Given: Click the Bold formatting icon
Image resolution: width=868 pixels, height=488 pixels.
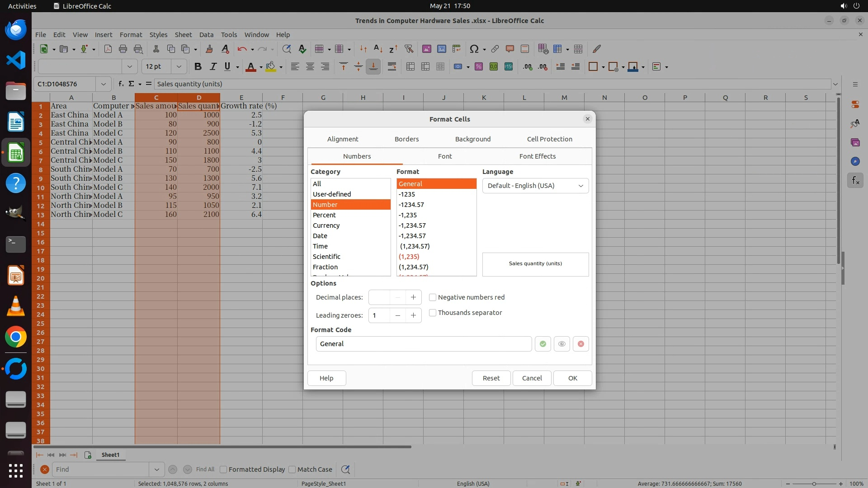Looking at the screenshot, I should click(198, 67).
